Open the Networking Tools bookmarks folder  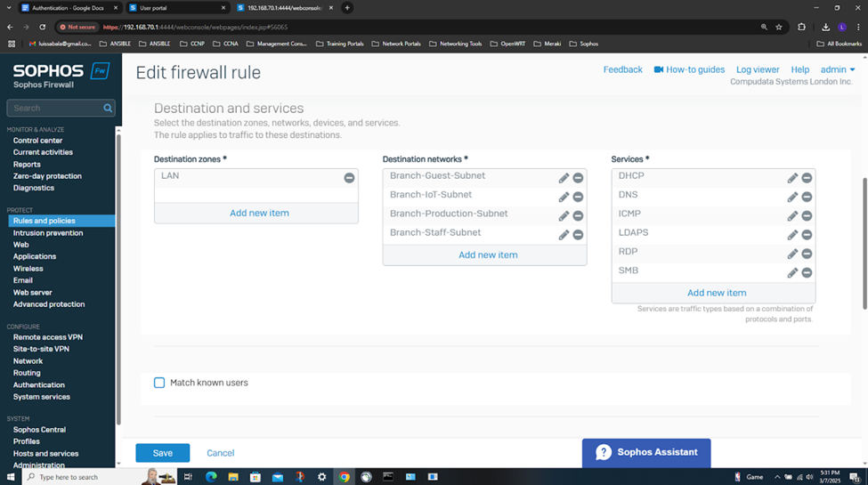[456, 44]
